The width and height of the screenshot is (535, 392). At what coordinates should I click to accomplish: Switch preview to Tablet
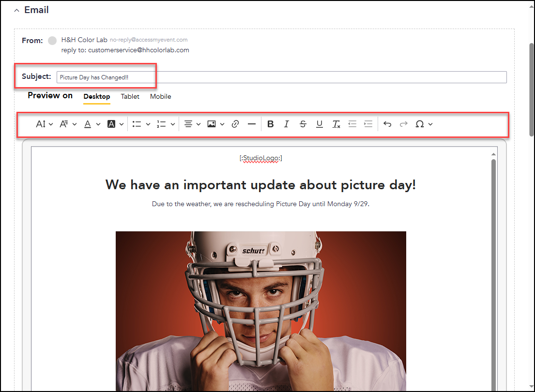tap(130, 97)
